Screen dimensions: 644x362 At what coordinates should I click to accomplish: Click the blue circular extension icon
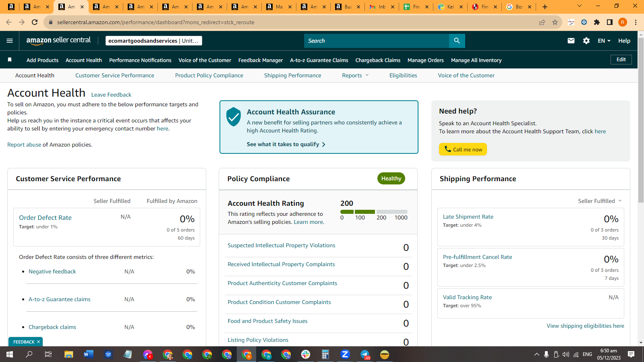tap(584, 22)
